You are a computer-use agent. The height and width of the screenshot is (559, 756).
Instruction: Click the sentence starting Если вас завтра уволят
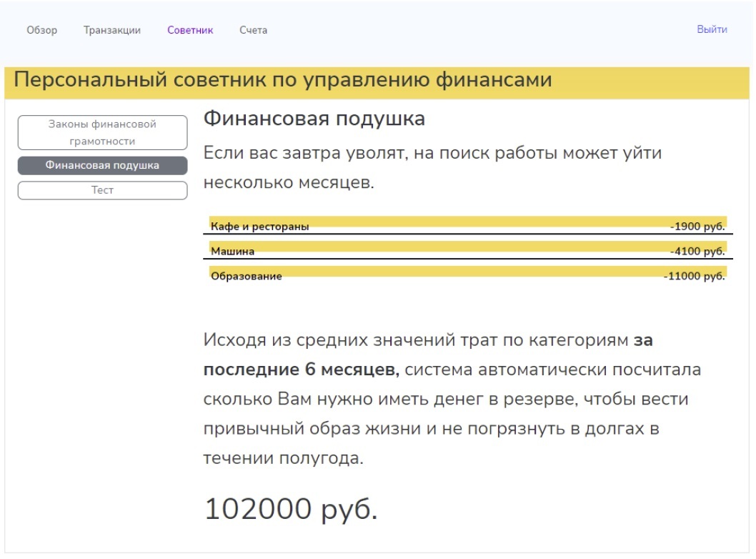tap(432, 153)
